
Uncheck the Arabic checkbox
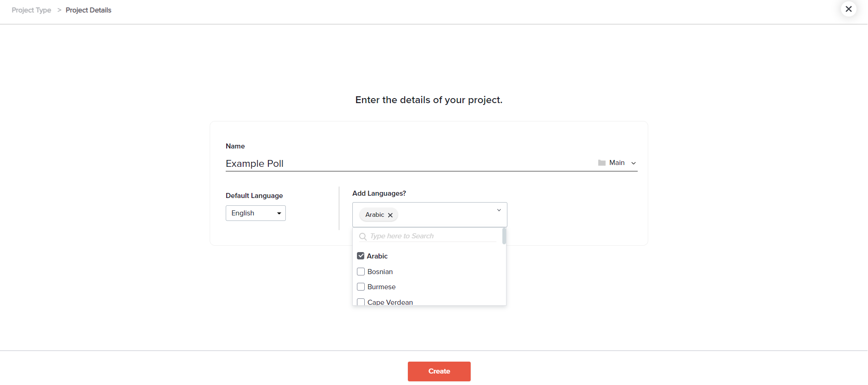(361, 256)
